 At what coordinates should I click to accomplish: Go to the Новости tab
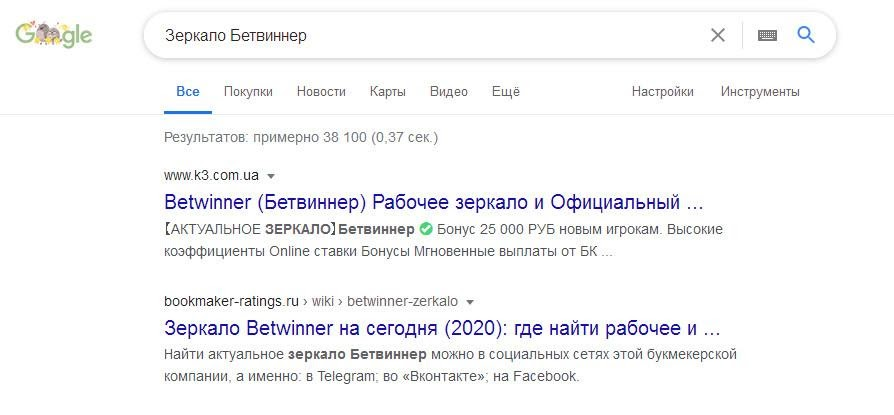(x=321, y=91)
